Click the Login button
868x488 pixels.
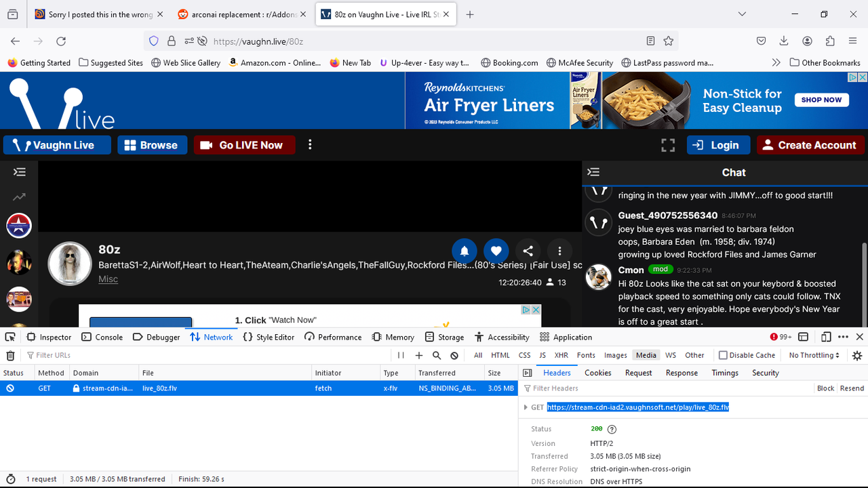point(718,145)
